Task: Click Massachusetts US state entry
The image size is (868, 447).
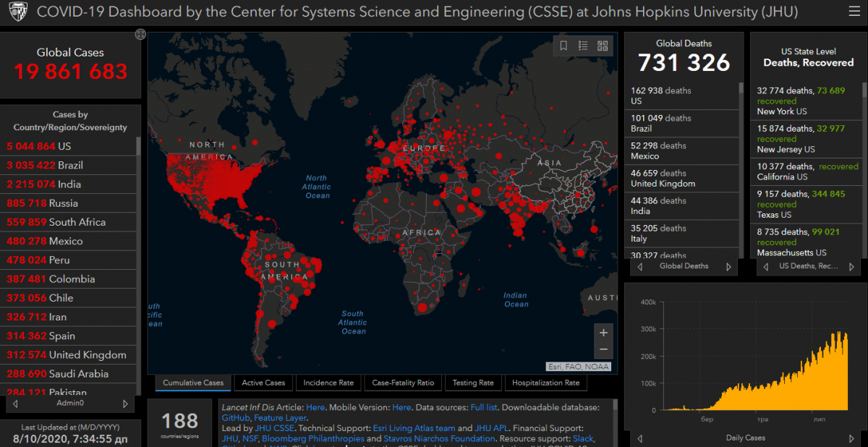Action: pyautogui.click(x=807, y=242)
